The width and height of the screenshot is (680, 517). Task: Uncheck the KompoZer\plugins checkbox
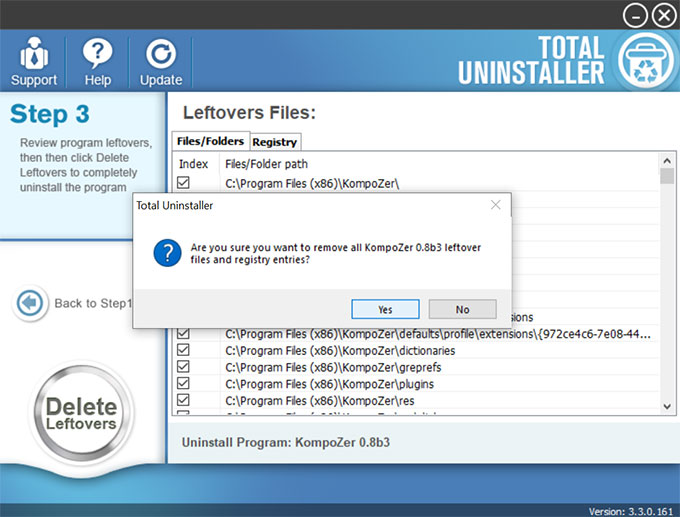coord(183,383)
